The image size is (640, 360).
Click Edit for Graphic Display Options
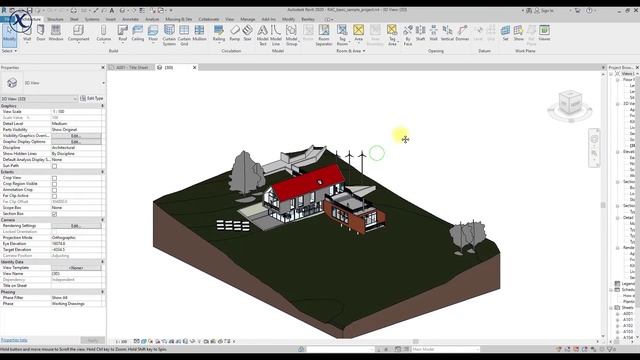(76, 142)
